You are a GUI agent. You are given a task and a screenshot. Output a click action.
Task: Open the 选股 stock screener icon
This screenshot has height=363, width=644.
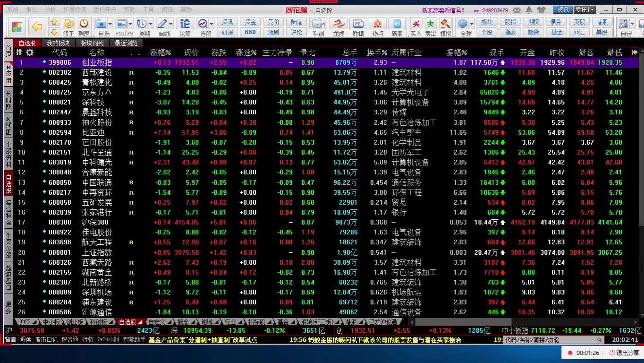pos(203,26)
